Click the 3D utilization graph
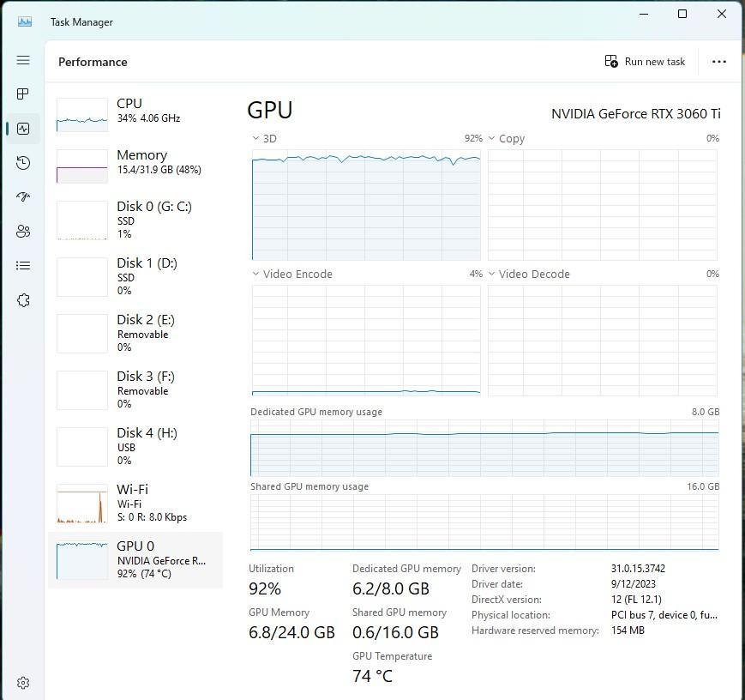Screen dimensions: 745x700 (x=366, y=205)
